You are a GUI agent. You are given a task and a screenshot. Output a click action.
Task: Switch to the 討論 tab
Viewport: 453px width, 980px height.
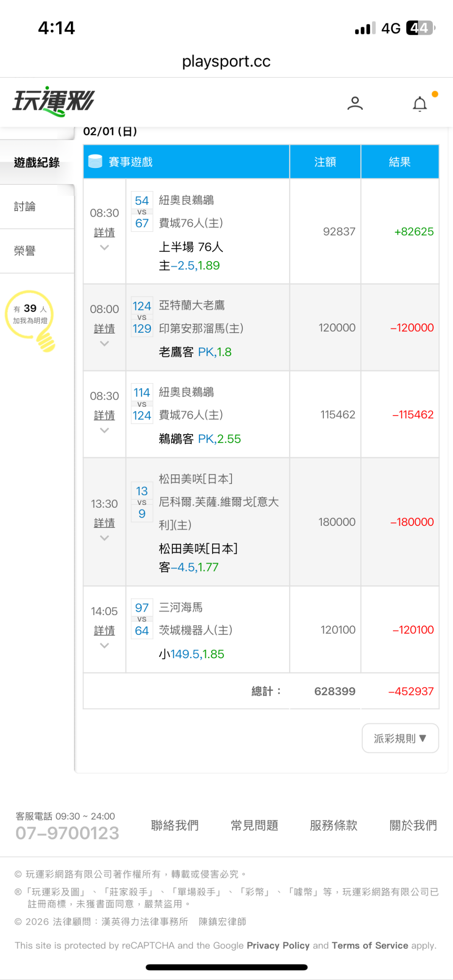tap(25, 207)
